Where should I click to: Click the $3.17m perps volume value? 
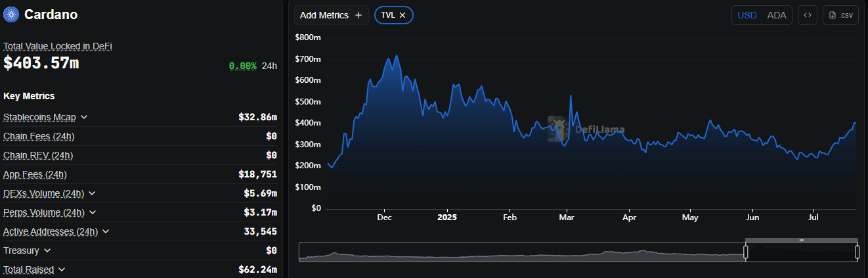point(260,212)
